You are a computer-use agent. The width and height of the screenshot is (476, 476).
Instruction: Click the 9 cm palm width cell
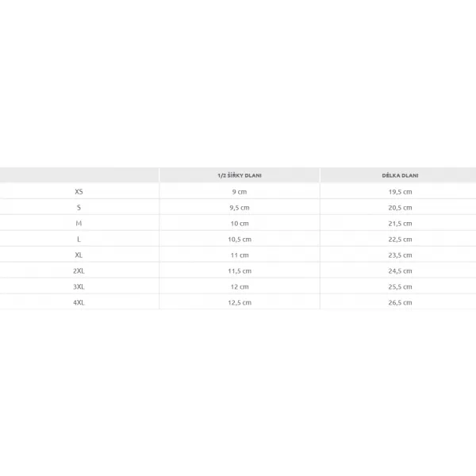(x=240, y=192)
